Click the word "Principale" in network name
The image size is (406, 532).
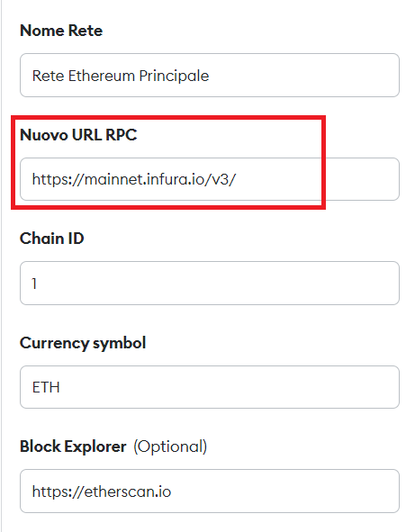(x=174, y=76)
